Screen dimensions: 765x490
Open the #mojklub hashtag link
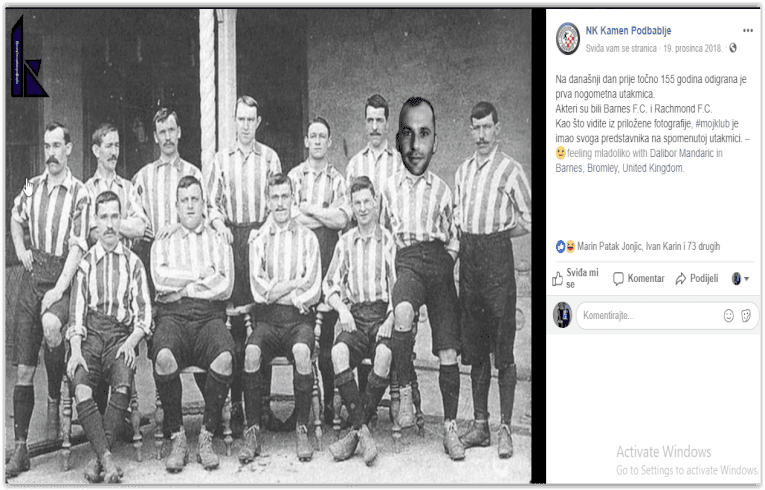(713, 123)
